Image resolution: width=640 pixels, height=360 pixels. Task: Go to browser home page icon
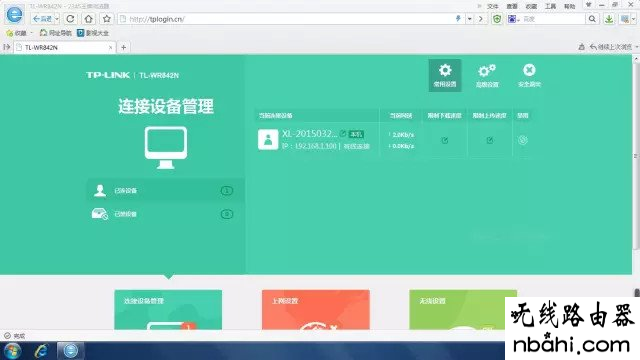tap(89, 19)
